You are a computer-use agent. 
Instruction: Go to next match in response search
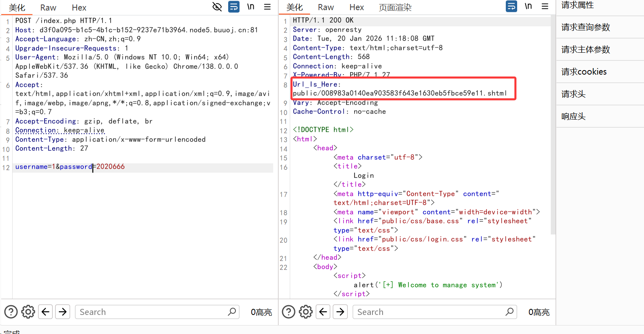[340, 312]
